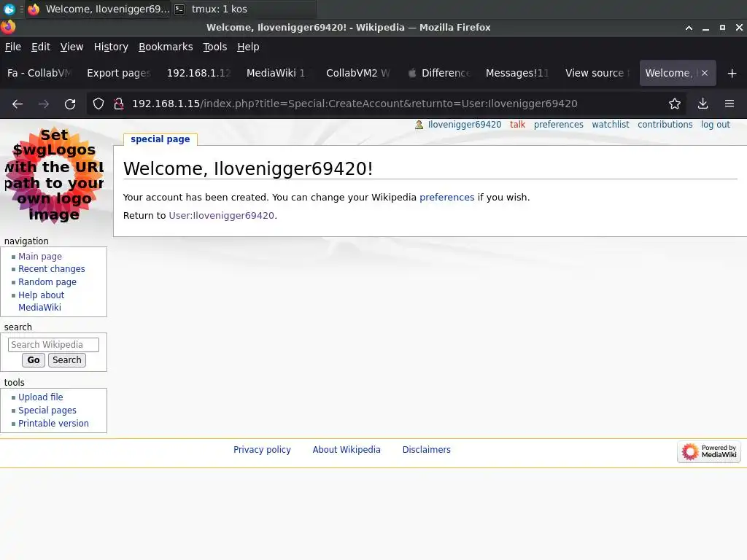Click the insecure connection padlock icon
747x560 pixels.
coord(119,104)
